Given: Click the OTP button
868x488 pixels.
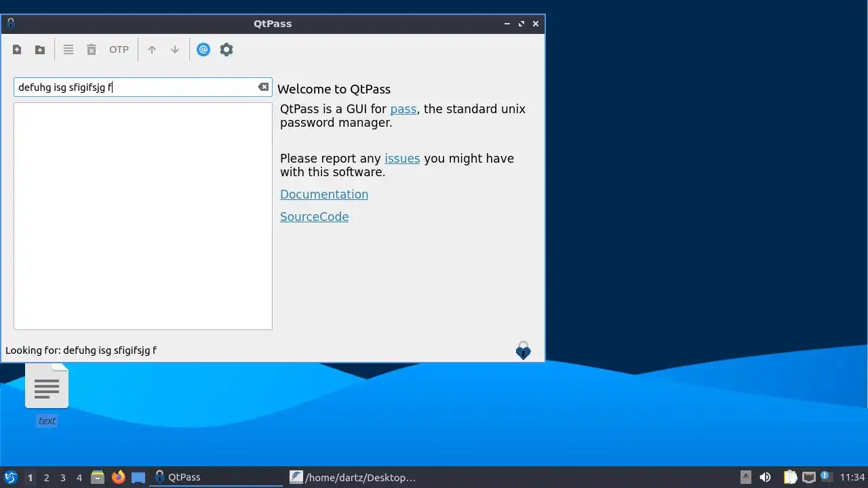Looking at the screenshot, I should click(x=119, y=49).
